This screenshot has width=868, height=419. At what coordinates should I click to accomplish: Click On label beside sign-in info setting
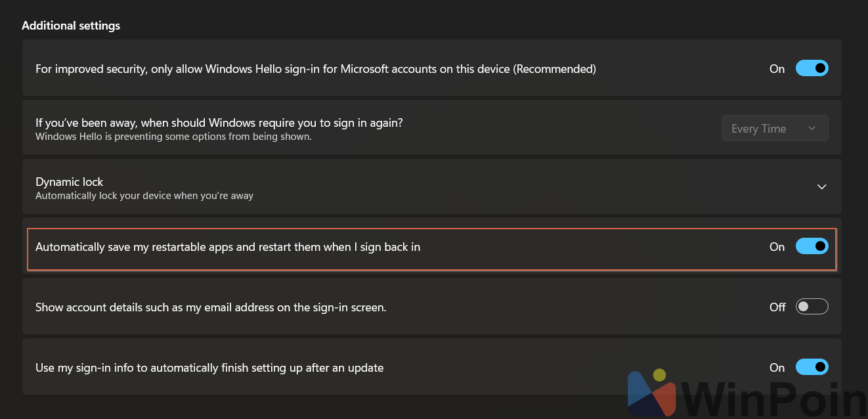[777, 367]
